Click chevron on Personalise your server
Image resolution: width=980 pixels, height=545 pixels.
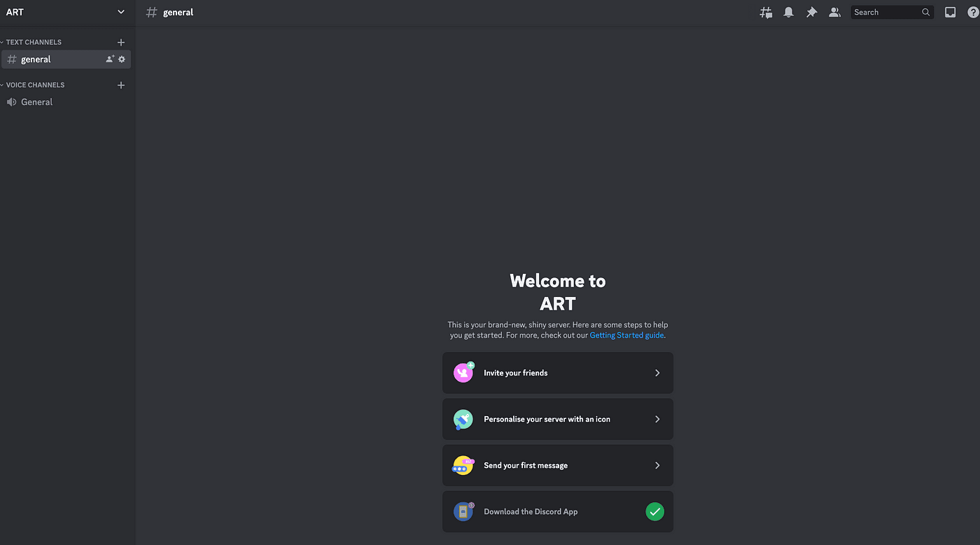point(657,419)
